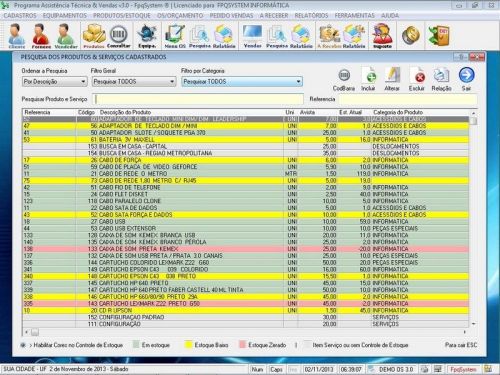Screen dimensions: 500x375
Task: Sort by Descrição do Produto column header
Action: (125, 112)
